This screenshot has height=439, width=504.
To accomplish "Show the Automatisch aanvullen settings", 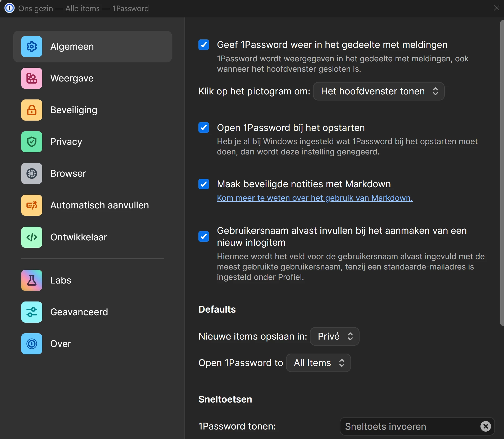I will [x=93, y=205].
